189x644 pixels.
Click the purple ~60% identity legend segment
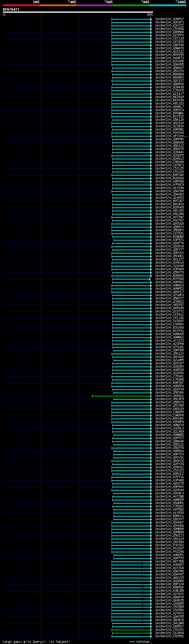point(94,5)
